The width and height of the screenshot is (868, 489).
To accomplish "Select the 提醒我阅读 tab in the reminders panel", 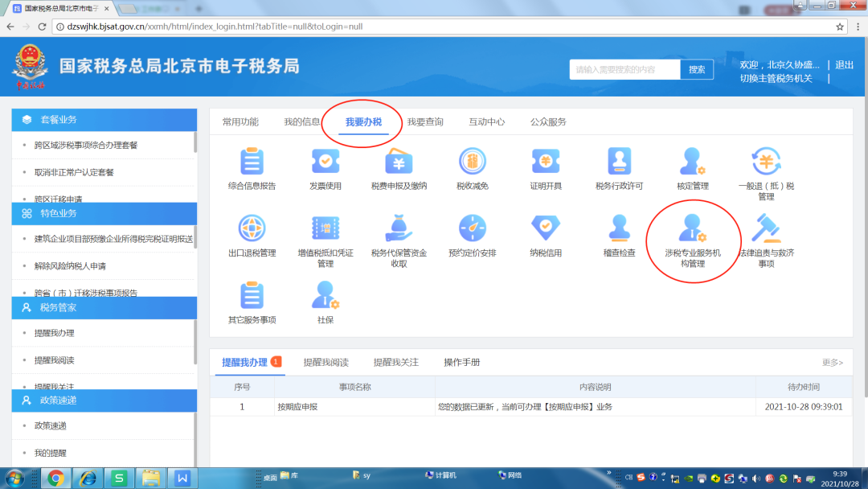I will 326,362.
